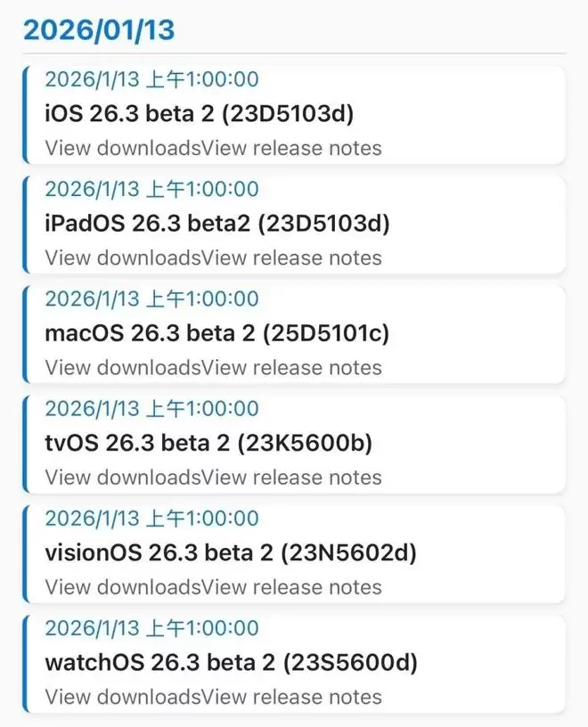The width and height of the screenshot is (588, 727).
Task: Select the iOS 26.3 beta 2 (23D5103d) title
Action: click(x=200, y=113)
